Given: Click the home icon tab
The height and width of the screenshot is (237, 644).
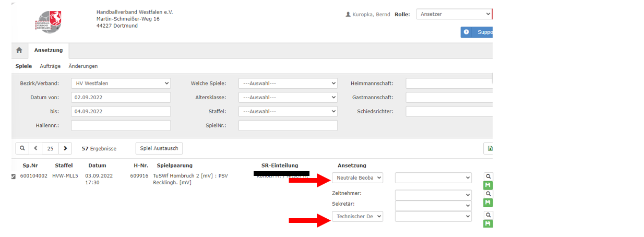Looking at the screenshot, I should click(19, 50).
